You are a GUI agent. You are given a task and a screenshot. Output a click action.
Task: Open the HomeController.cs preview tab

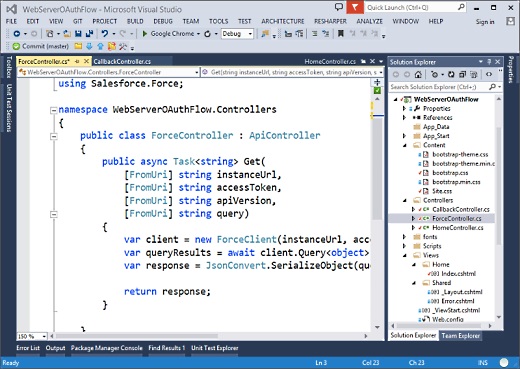point(330,61)
